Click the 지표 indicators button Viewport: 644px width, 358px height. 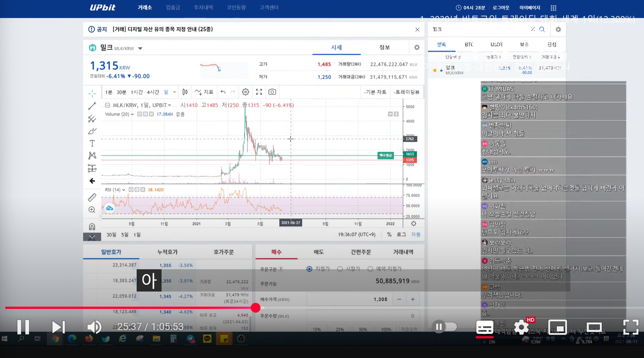[204, 92]
